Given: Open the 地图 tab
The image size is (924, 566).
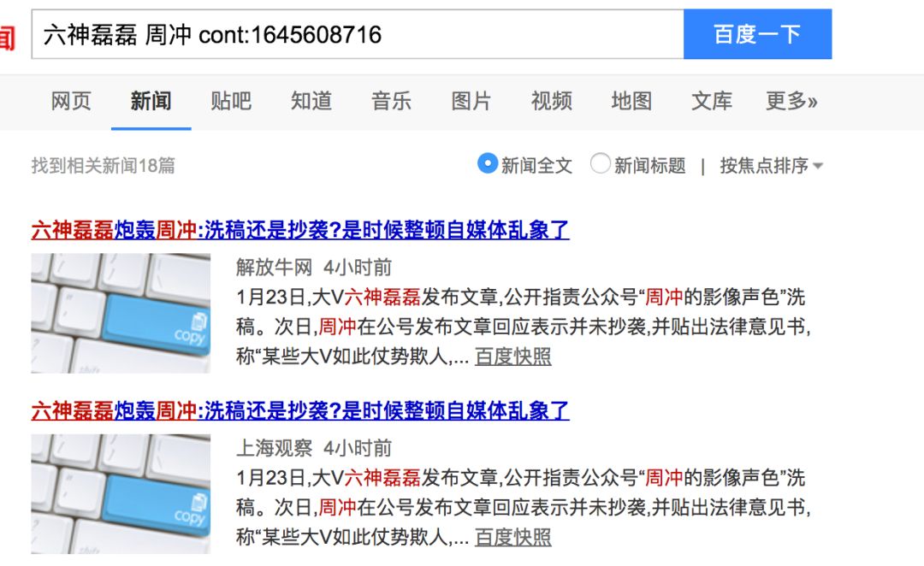Looking at the screenshot, I should click(x=631, y=101).
